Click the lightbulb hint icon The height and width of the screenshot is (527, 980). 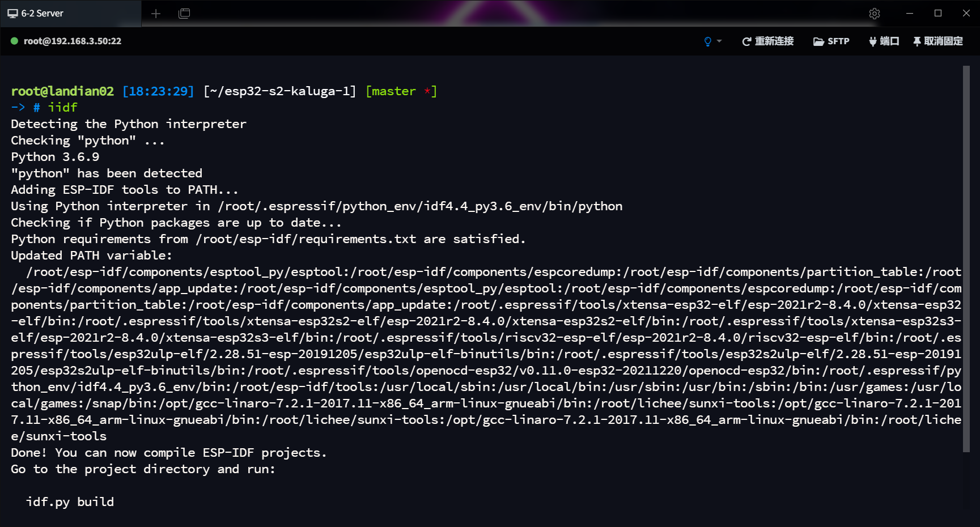click(x=707, y=41)
